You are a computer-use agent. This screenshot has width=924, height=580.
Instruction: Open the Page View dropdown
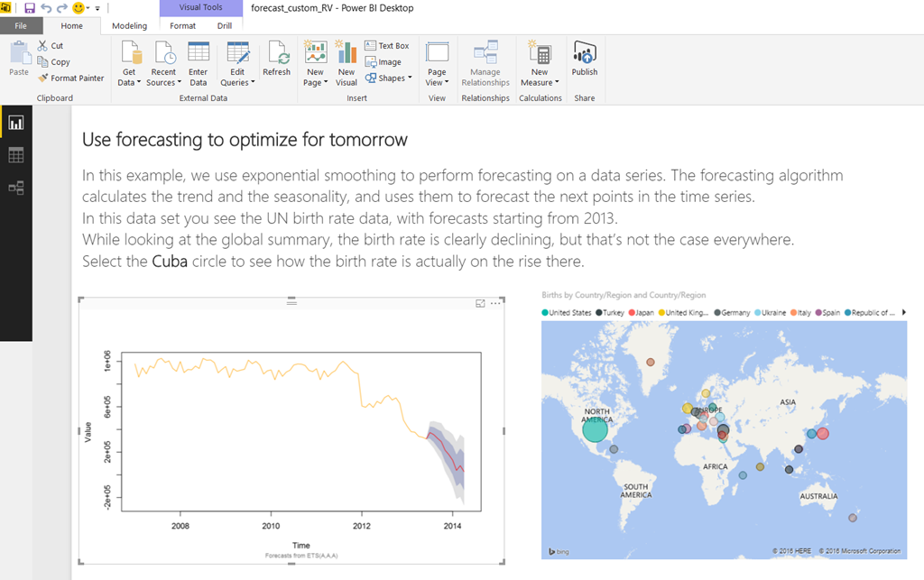click(437, 82)
